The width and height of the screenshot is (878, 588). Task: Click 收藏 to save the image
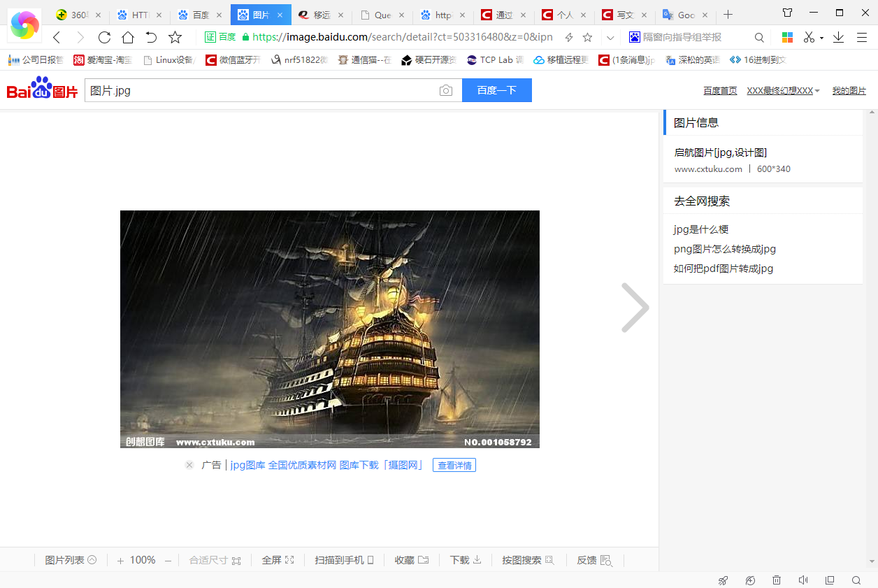412,560
